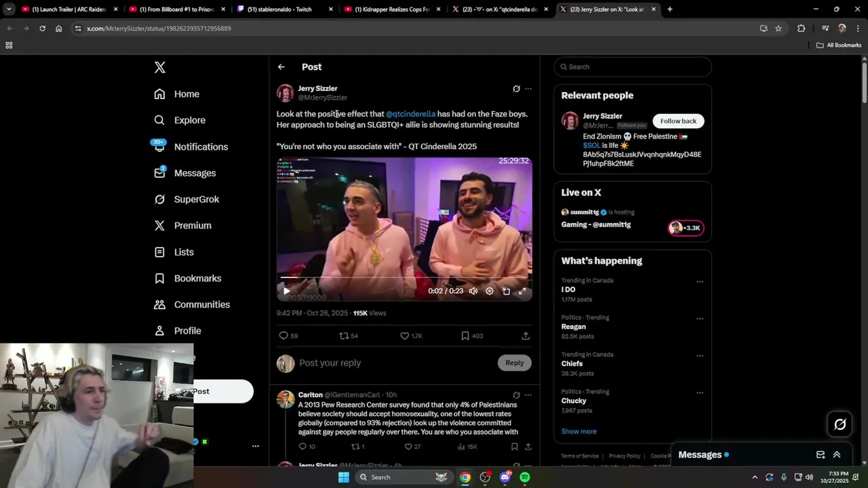Click the video progress bar

[x=404, y=277]
